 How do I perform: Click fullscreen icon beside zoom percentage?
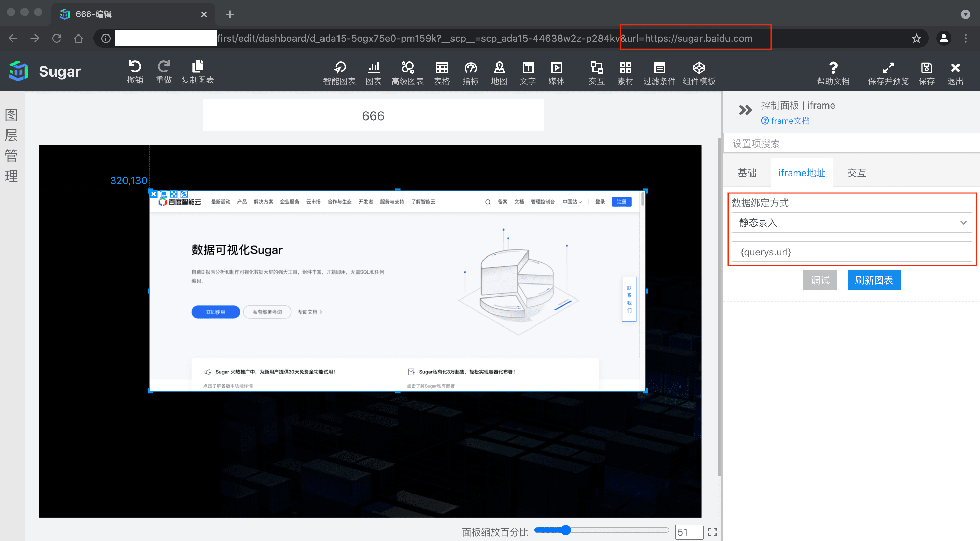pyautogui.click(x=712, y=532)
